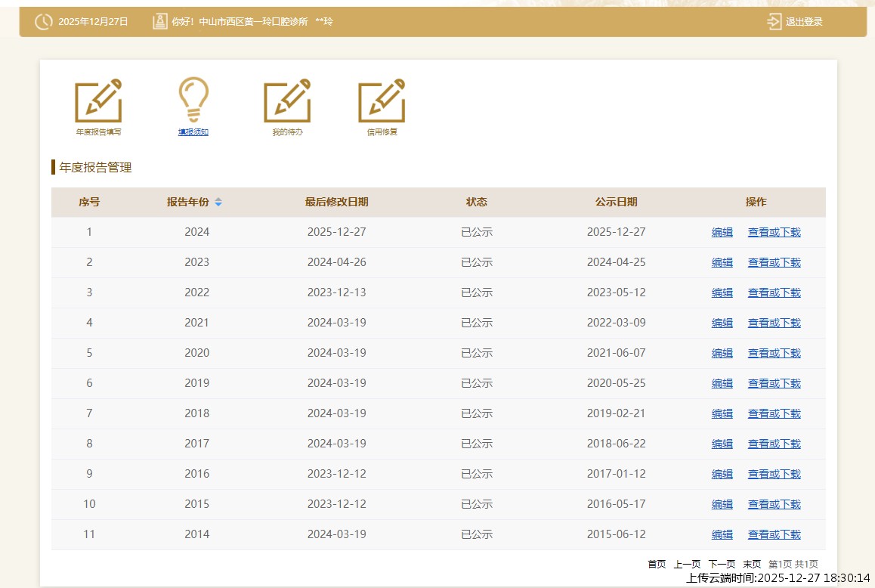Edit the 2014 annual report
Image resolution: width=875 pixels, height=588 pixels.
pyautogui.click(x=722, y=535)
